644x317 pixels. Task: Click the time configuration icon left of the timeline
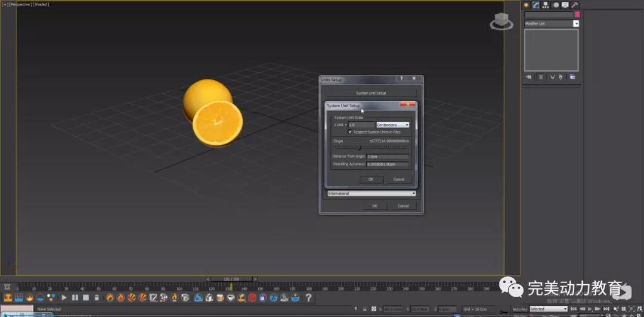(x=7, y=287)
